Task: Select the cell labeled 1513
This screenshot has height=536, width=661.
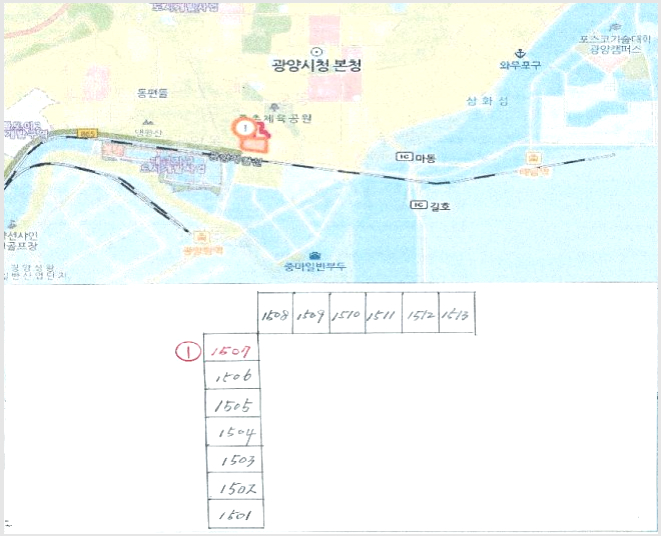Action: (x=457, y=312)
